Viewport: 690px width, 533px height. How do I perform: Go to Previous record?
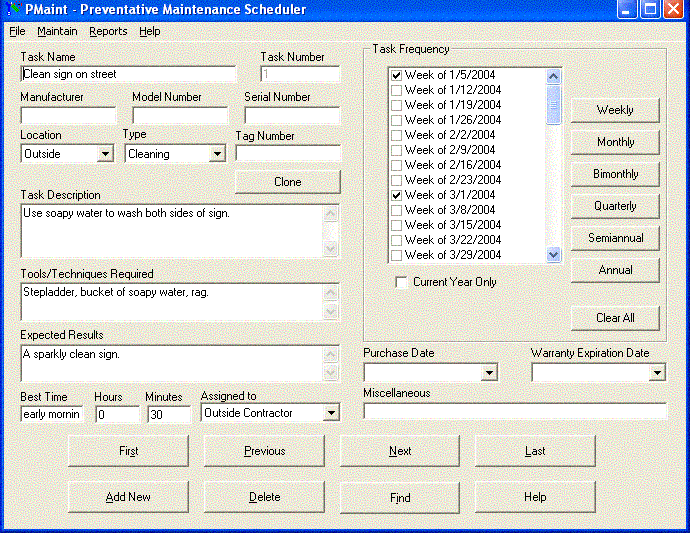point(264,451)
